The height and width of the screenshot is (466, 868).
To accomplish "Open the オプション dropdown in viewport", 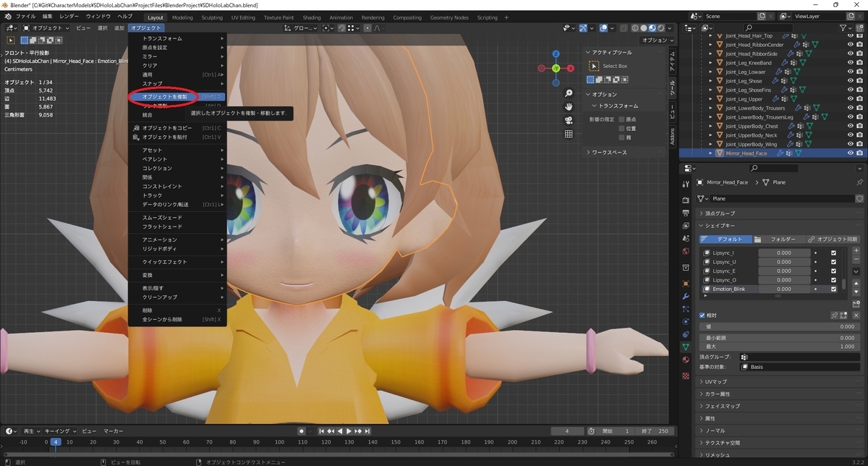I will point(657,41).
